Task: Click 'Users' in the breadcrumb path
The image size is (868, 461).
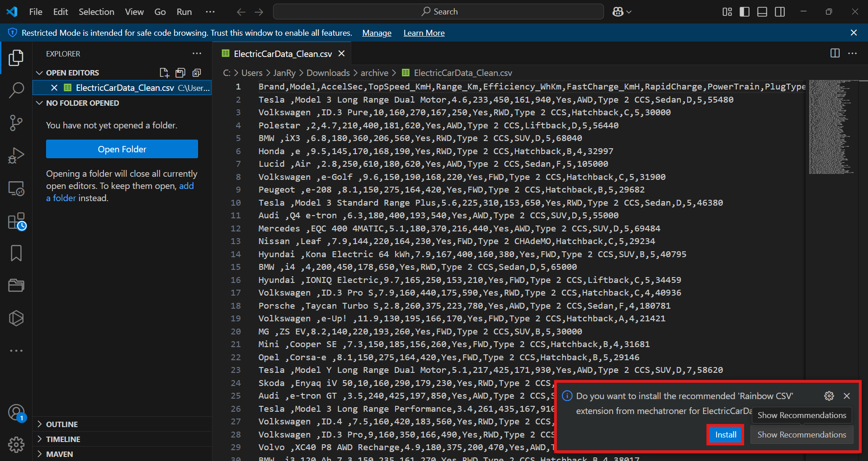Action: click(252, 73)
